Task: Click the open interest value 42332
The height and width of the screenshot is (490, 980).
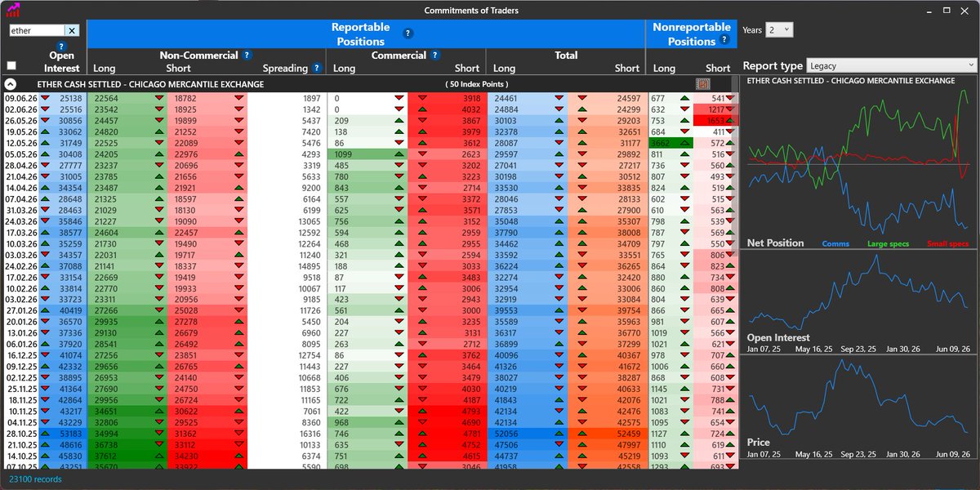Action: point(71,367)
